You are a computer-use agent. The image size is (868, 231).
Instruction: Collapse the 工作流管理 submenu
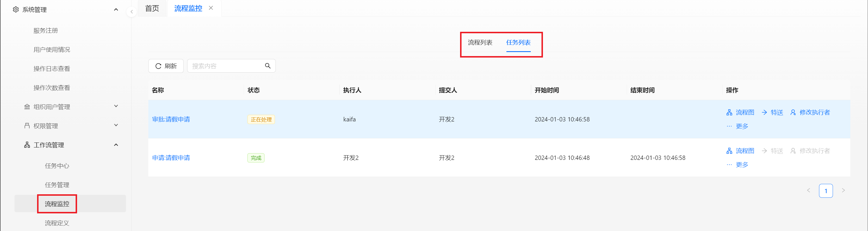[116, 145]
